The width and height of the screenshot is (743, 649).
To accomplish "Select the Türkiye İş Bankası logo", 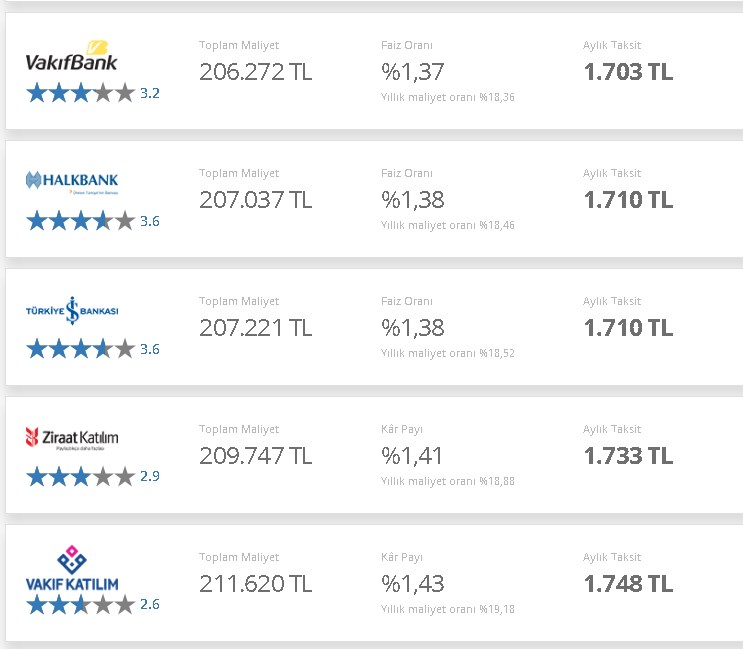I will pos(72,311).
